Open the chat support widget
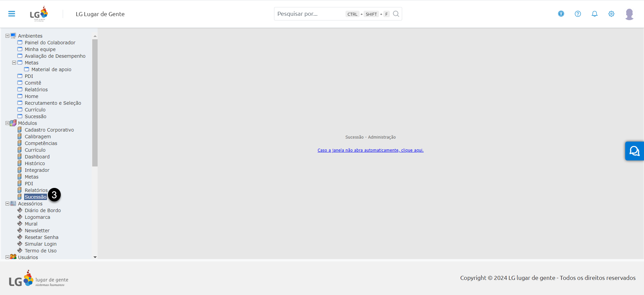Viewport: 644px width, 295px height. (634, 151)
